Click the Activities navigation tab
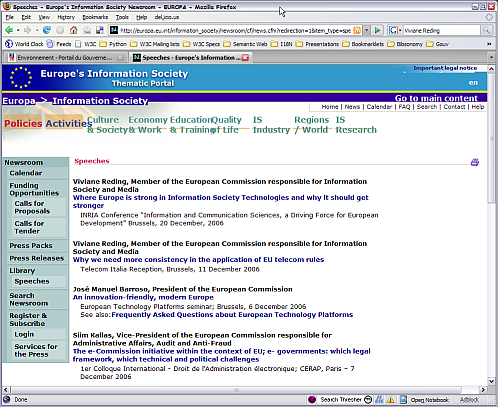The image size is (498, 407). 68,123
